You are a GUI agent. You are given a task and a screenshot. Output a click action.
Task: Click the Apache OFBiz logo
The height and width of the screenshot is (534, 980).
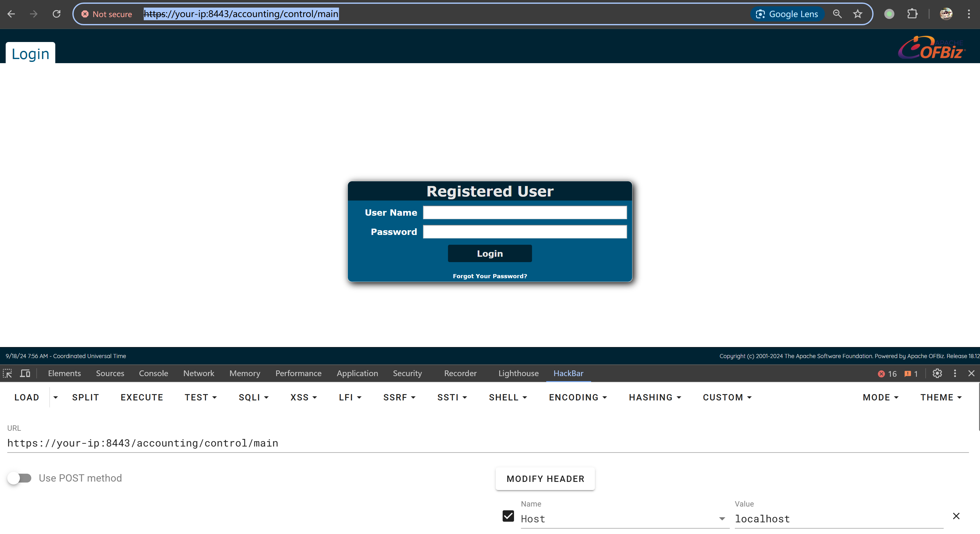(x=931, y=48)
